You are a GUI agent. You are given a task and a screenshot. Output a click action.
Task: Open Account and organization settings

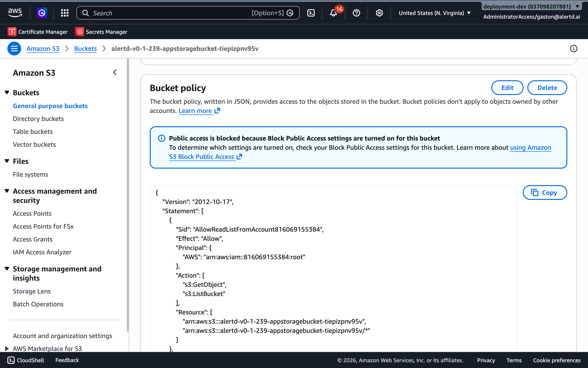coord(62,336)
